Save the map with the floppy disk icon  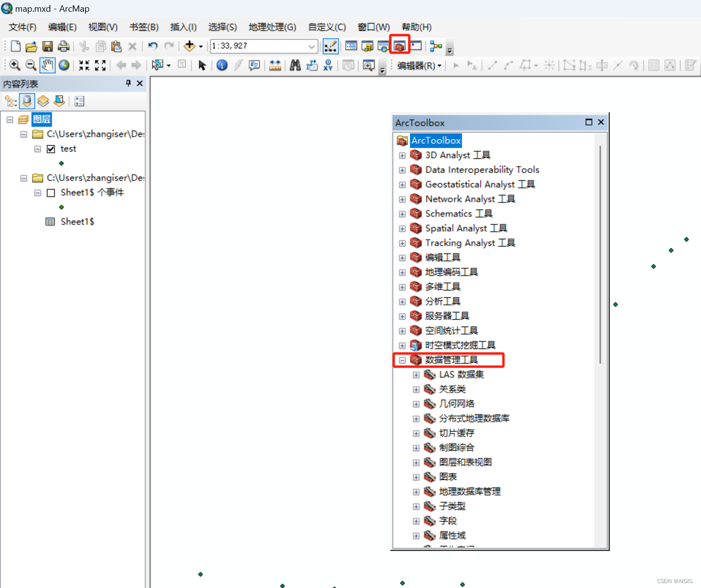tap(47, 46)
